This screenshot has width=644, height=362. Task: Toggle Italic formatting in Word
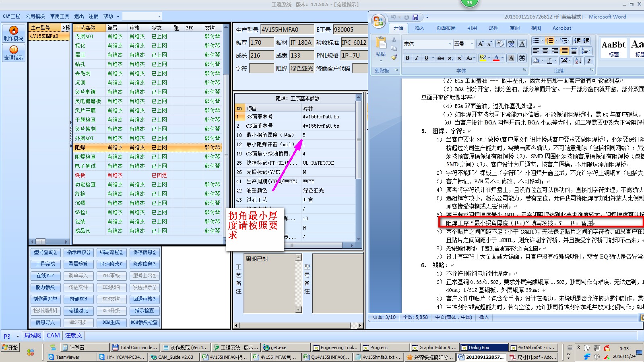click(417, 58)
